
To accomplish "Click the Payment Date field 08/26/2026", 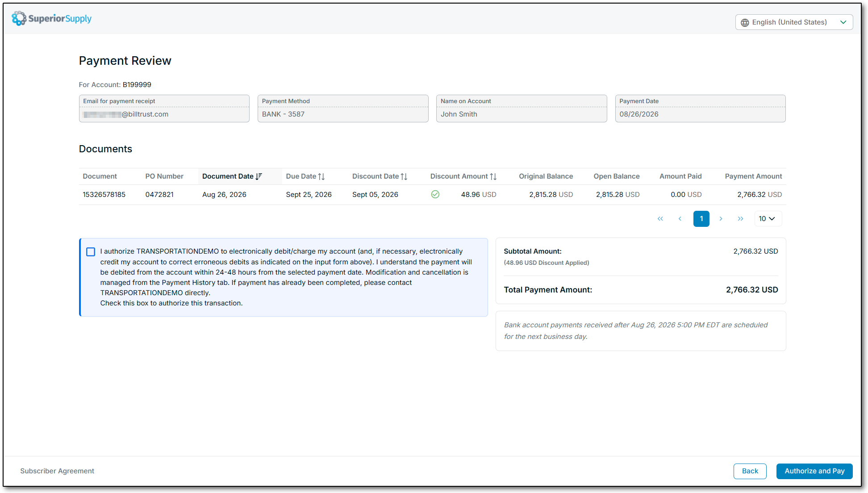I will (x=700, y=109).
